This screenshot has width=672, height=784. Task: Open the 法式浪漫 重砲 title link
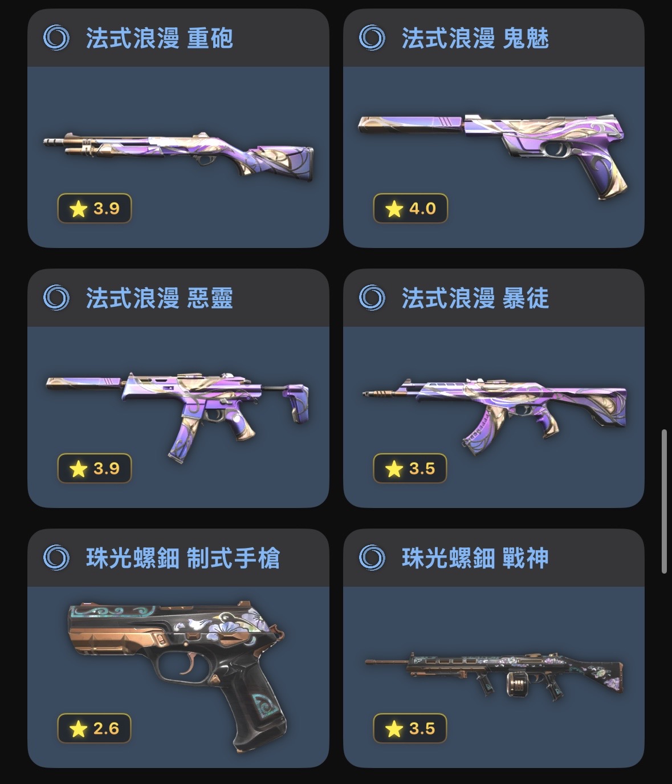(160, 38)
